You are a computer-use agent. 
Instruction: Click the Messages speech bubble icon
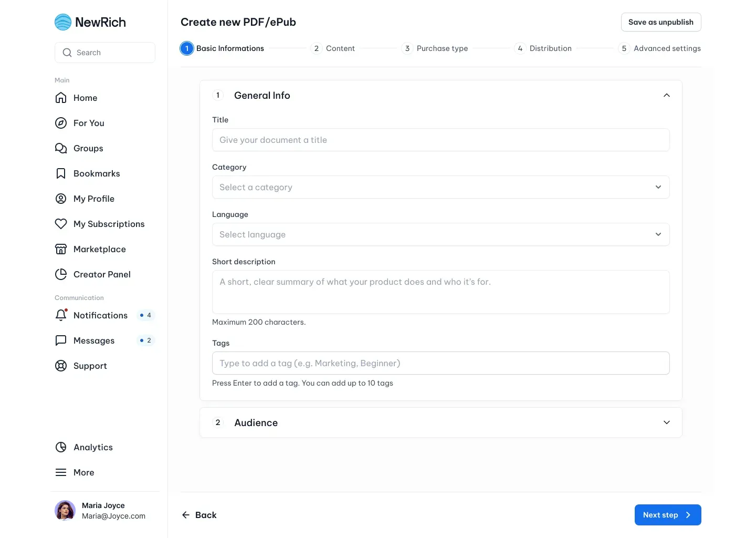[x=61, y=340]
